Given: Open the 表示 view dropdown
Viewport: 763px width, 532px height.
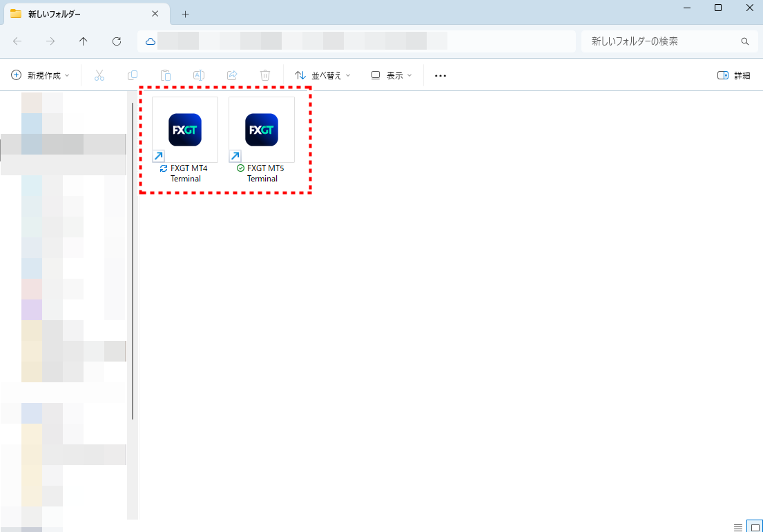Looking at the screenshot, I should point(392,75).
